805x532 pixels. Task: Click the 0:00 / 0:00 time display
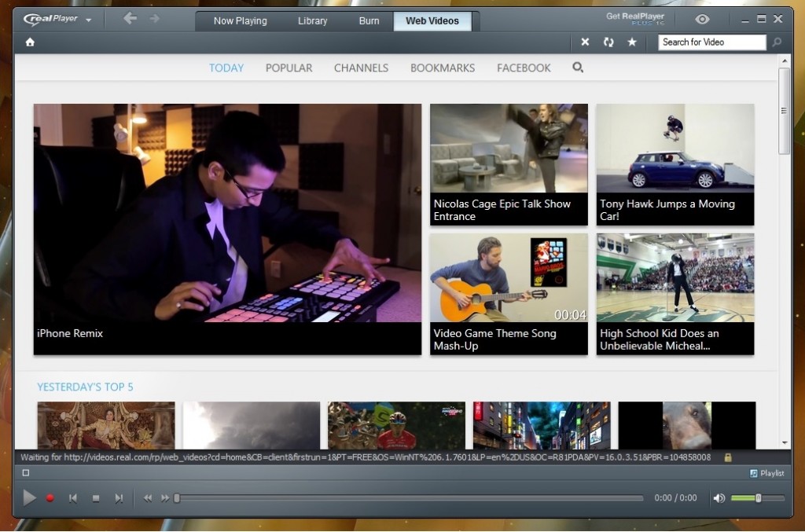tap(675, 497)
